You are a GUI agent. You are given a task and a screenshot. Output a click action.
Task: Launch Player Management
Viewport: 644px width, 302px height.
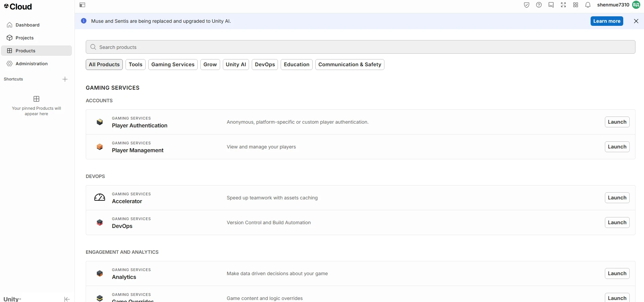(x=617, y=147)
